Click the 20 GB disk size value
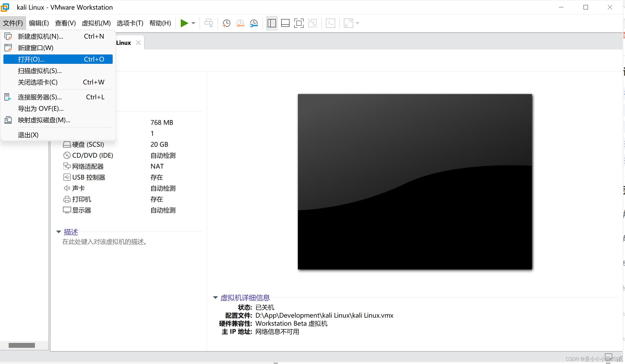625x364 pixels. coord(159,144)
